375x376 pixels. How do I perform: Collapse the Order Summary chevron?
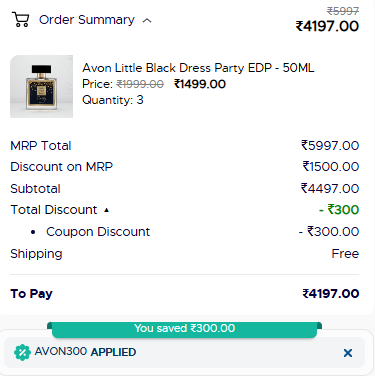coord(147,21)
